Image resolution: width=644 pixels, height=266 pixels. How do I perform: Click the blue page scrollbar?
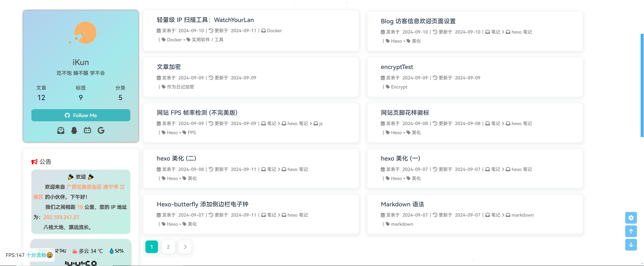(x=642, y=85)
